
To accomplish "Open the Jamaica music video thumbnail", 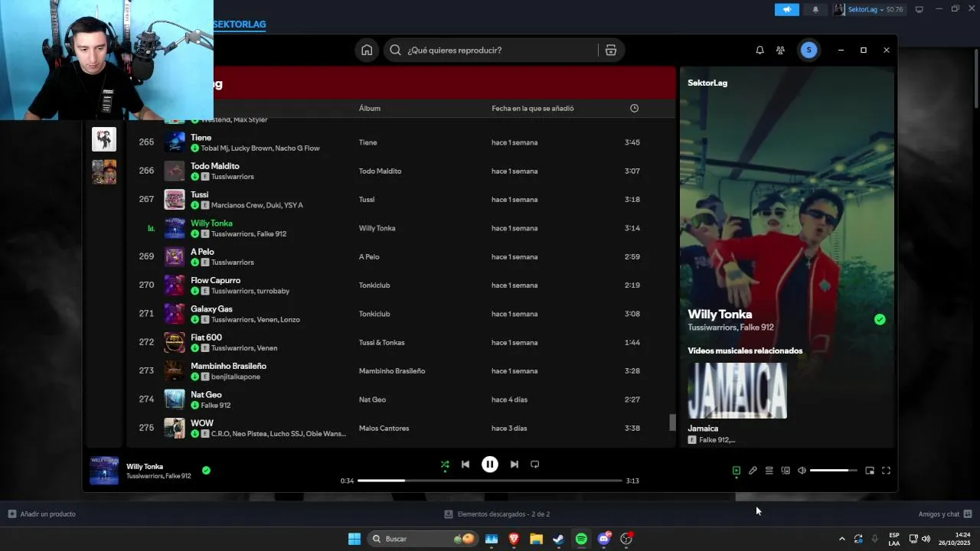I will (737, 390).
